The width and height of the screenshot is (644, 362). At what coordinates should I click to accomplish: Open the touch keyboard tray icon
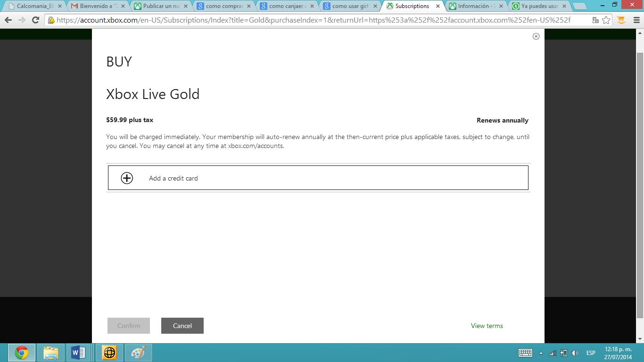tap(525, 353)
